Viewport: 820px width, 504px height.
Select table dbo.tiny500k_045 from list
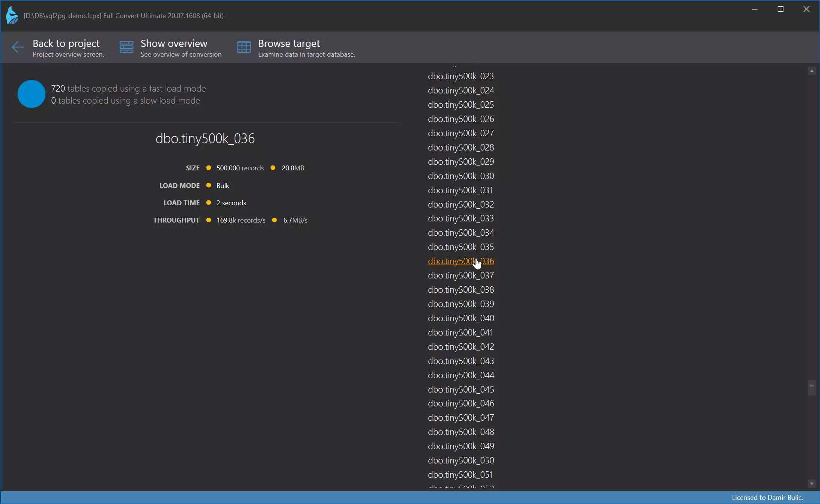click(x=461, y=389)
